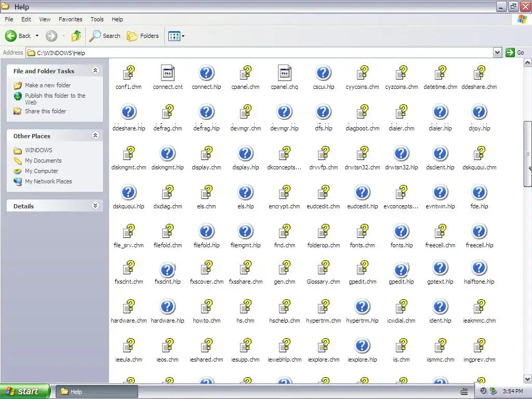Click Share this folder link

(46, 111)
